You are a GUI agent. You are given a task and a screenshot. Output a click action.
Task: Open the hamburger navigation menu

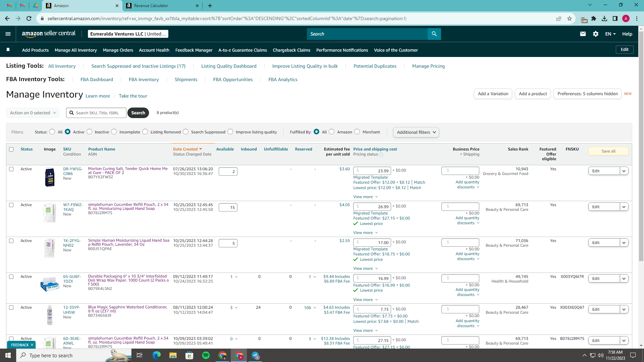pyautogui.click(x=8, y=34)
